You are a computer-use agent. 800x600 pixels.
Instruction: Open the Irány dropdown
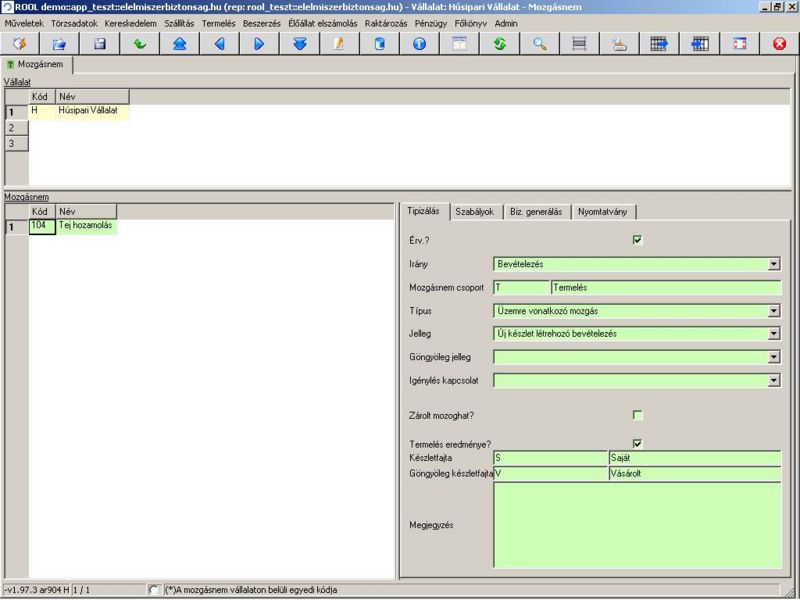pos(773,264)
